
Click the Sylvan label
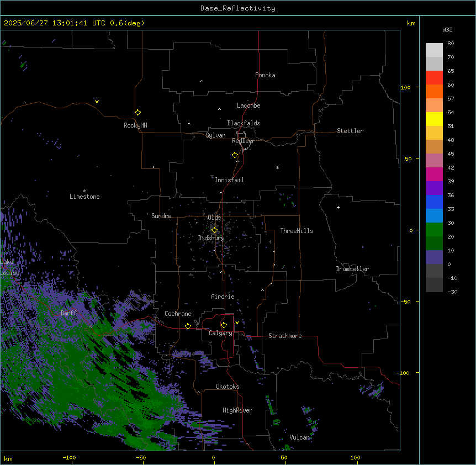click(215, 135)
